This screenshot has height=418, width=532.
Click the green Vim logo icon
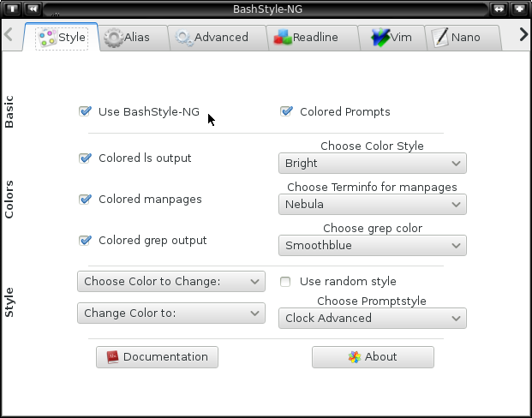[x=380, y=38]
